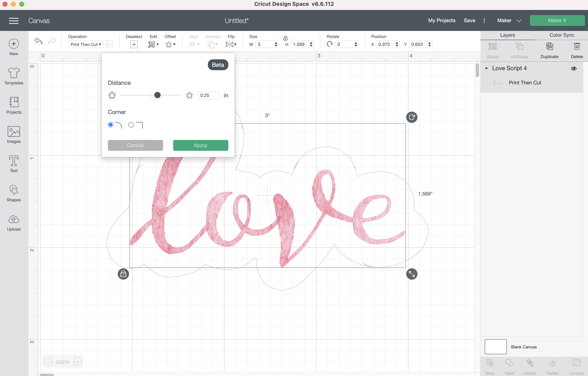Switch to the Color Sync tab
This screenshot has width=588, height=376.
coord(562,35)
